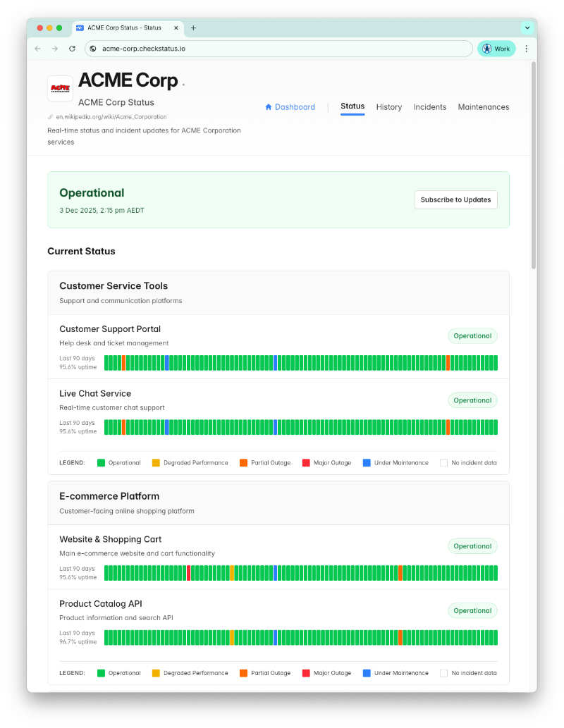Click the orange Partial Outage legend swatch
Image resolution: width=564 pixels, height=728 pixels.
coord(243,462)
